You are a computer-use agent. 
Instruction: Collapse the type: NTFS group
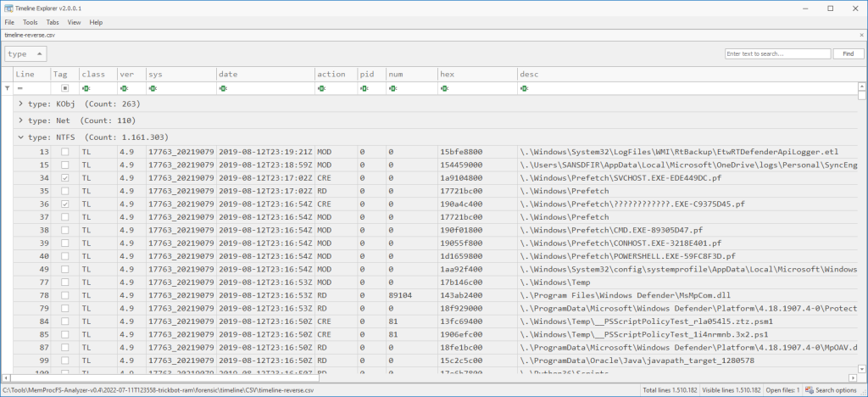point(21,137)
